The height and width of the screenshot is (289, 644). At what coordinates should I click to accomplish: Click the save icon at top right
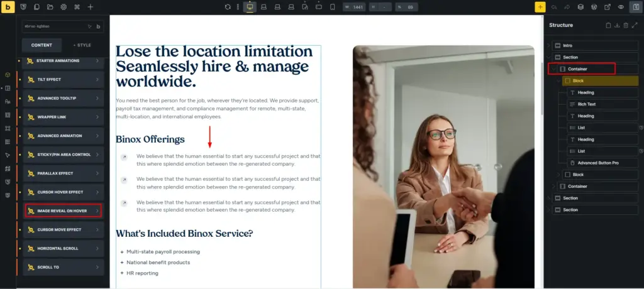coord(635,7)
